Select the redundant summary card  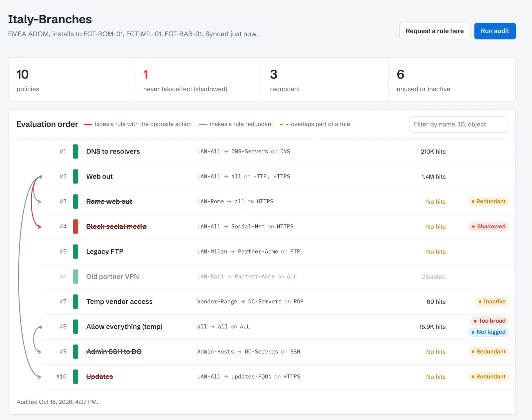click(x=325, y=79)
